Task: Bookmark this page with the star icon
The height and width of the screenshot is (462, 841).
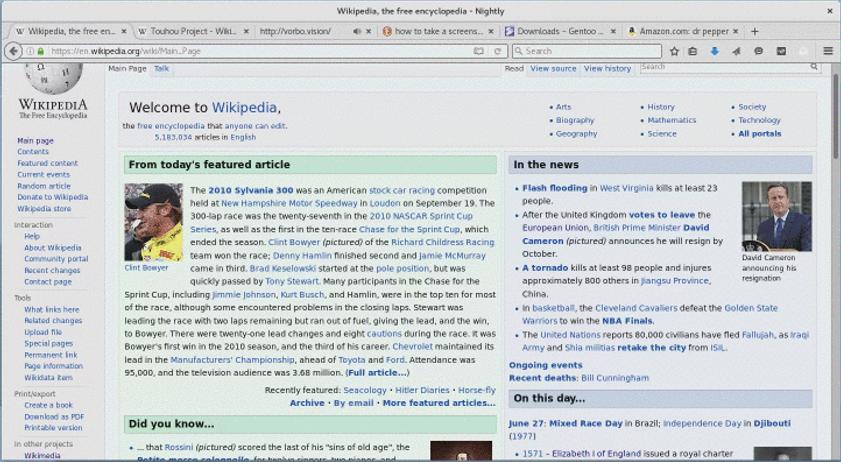Action: point(674,51)
